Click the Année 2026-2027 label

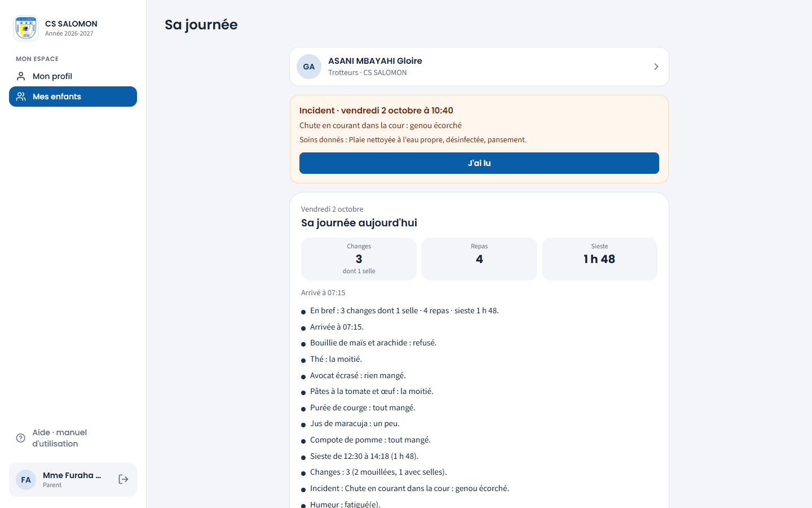(69, 33)
